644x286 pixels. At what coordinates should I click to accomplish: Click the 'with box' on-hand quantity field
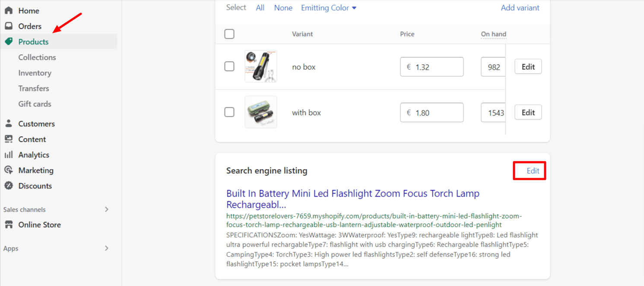[493, 113]
